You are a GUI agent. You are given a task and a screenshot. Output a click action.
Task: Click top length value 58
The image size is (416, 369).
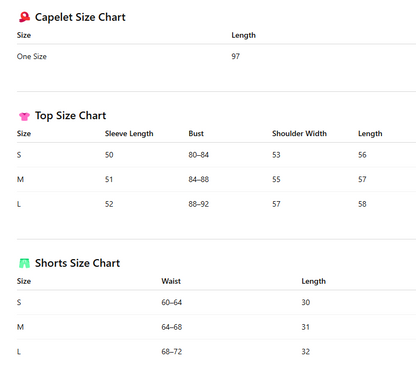362,204
